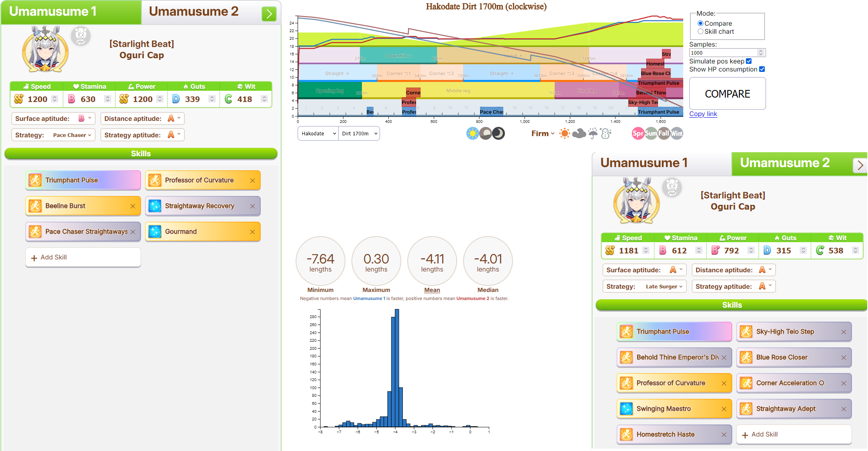This screenshot has height=451, width=868.
Task: Open Late Surger strategy dropdown
Action: pyautogui.click(x=644, y=286)
